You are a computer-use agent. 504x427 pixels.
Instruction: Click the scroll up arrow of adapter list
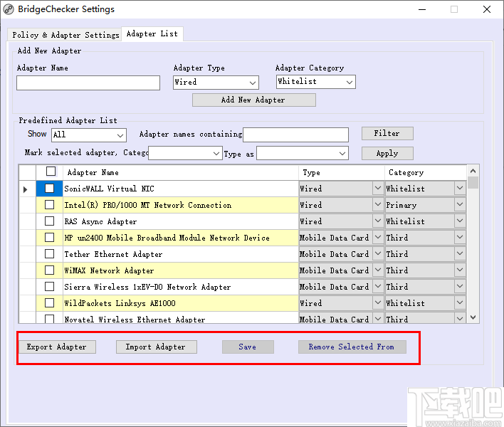coord(473,171)
